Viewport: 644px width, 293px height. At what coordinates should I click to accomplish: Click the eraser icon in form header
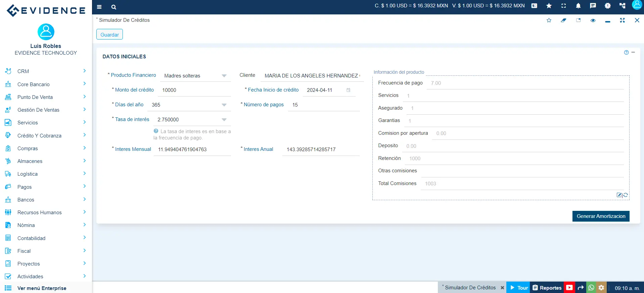pos(563,20)
